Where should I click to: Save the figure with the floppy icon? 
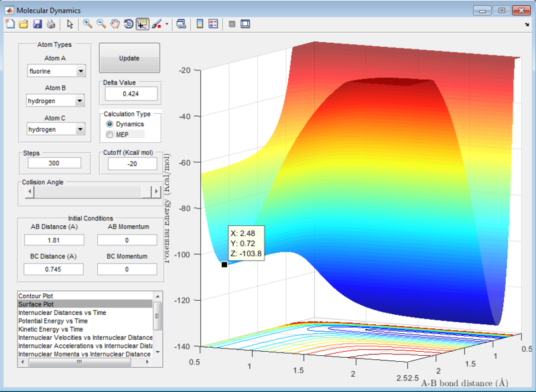pos(37,24)
